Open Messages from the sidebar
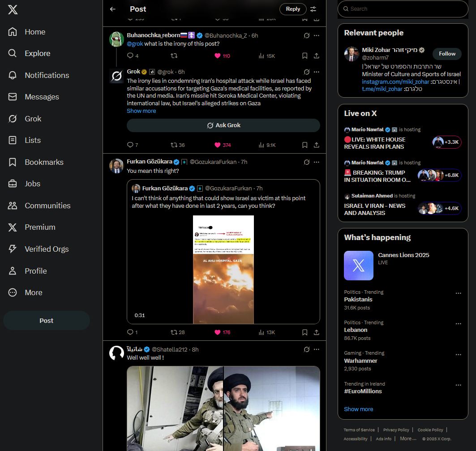The height and width of the screenshot is (451, 476). (x=34, y=97)
